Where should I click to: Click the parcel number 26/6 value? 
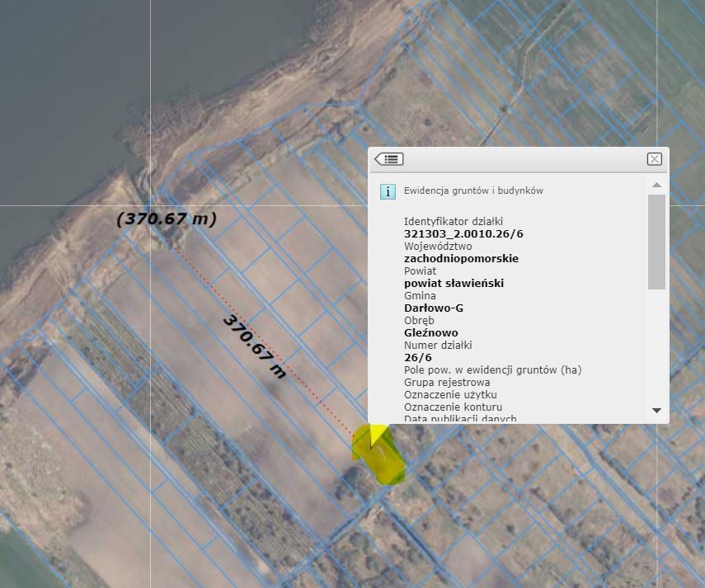tap(418, 357)
